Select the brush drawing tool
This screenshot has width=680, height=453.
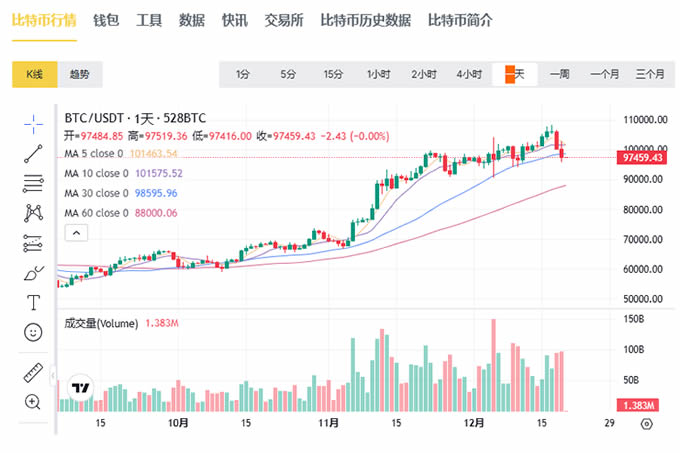coord(33,272)
